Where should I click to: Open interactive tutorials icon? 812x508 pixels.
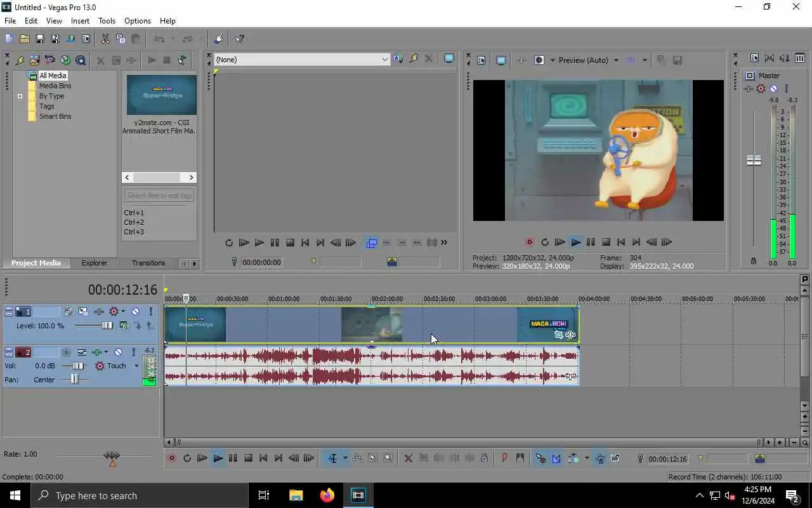218,39
